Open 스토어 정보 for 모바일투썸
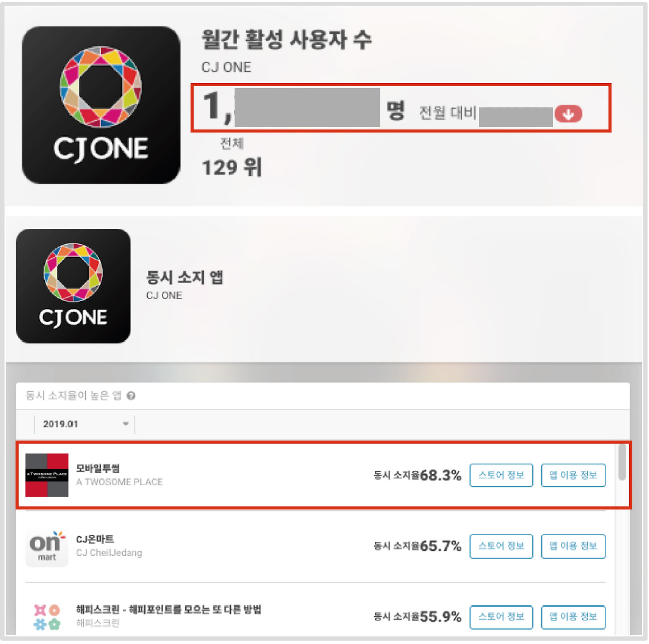This screenshot has height=644, width=649. [501, 475]
